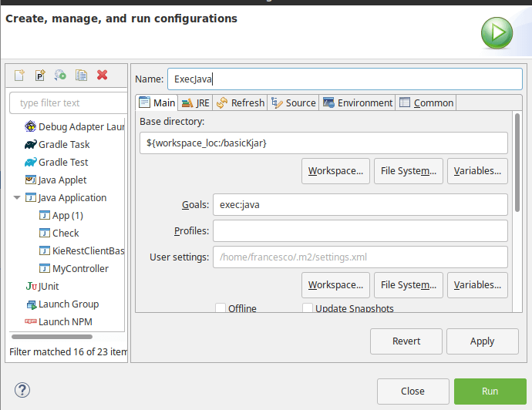
Task: Click the Goals input field
Action: pos(360,204)
